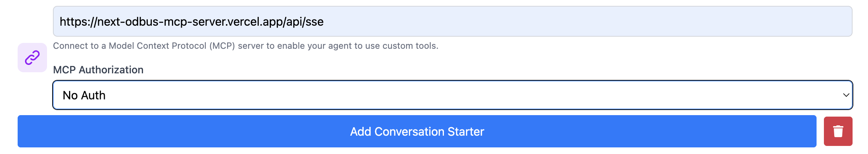Viewport: 868px width, 154px height.
Task: Click the MCP Authorization label
Action: pyautogui.click(x=98, y=70)
